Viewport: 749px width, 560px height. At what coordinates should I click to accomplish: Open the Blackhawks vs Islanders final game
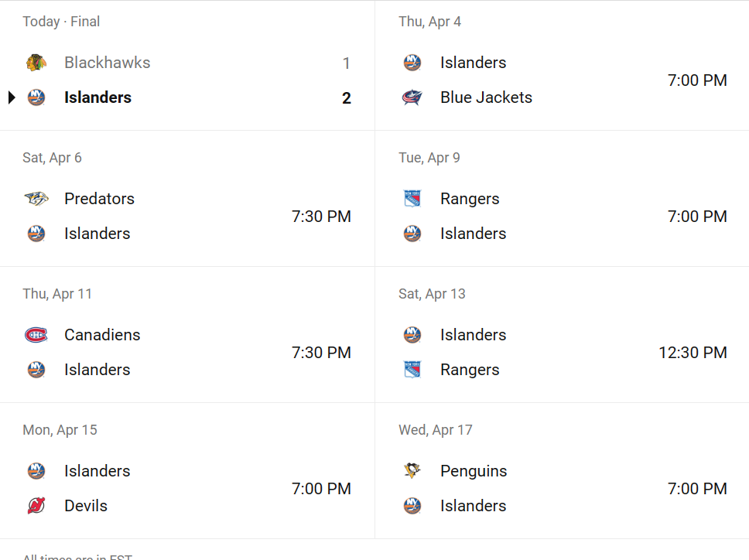[187, 66]
